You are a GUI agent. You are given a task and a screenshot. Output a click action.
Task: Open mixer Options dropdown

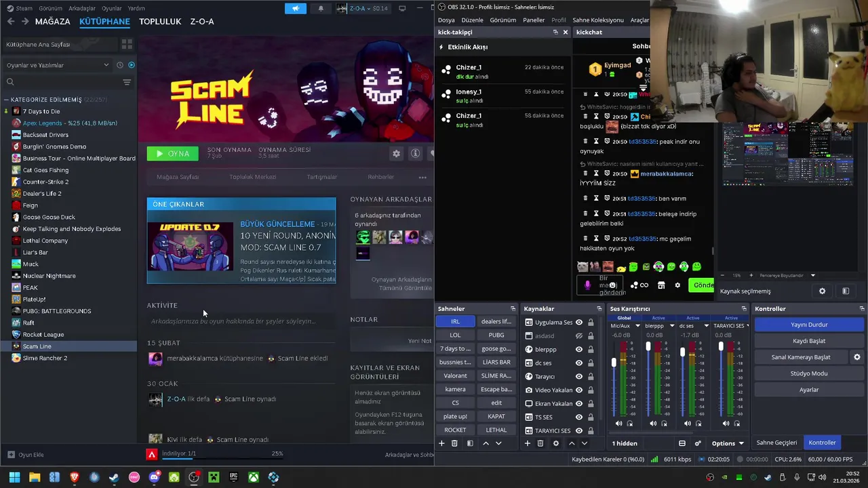728,443
